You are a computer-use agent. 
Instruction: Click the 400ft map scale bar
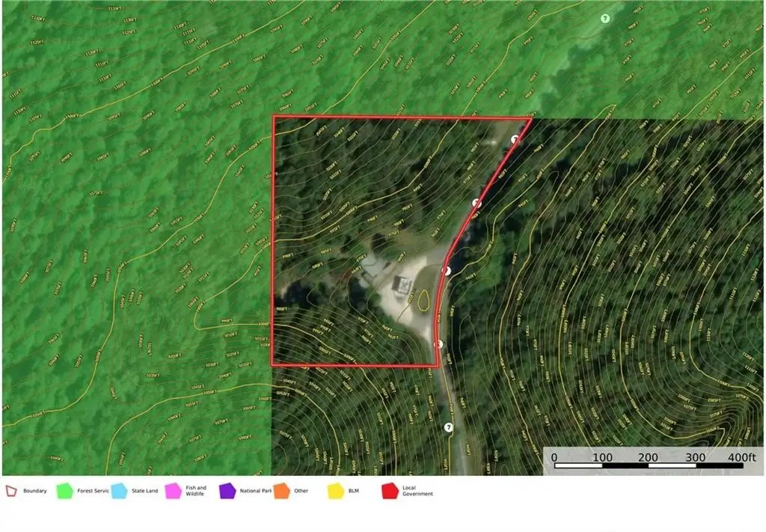(648, 465)
